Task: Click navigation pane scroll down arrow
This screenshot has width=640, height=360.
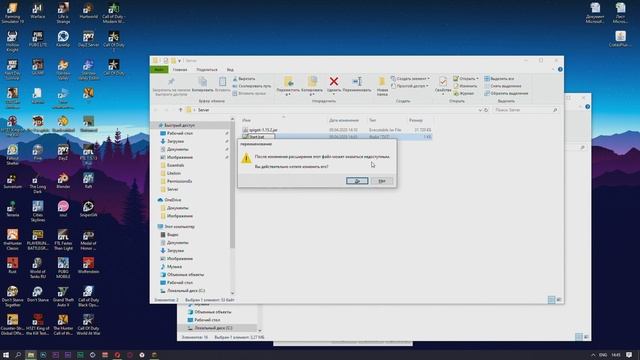Action: [x=233, y=293]
